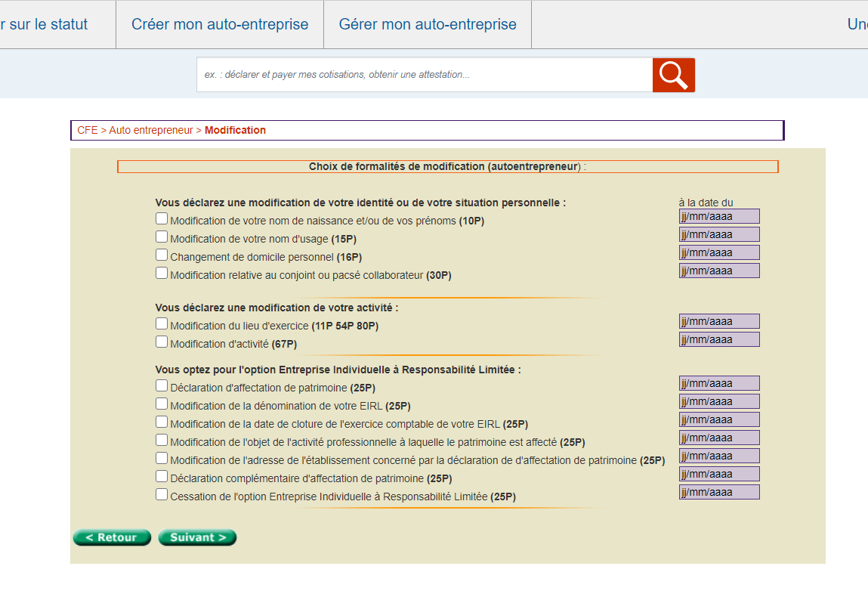This screenshot has height=597, width=868.
Task: Click date field for conjoint collaborateur (30P)
Action: tap(720, 271)
